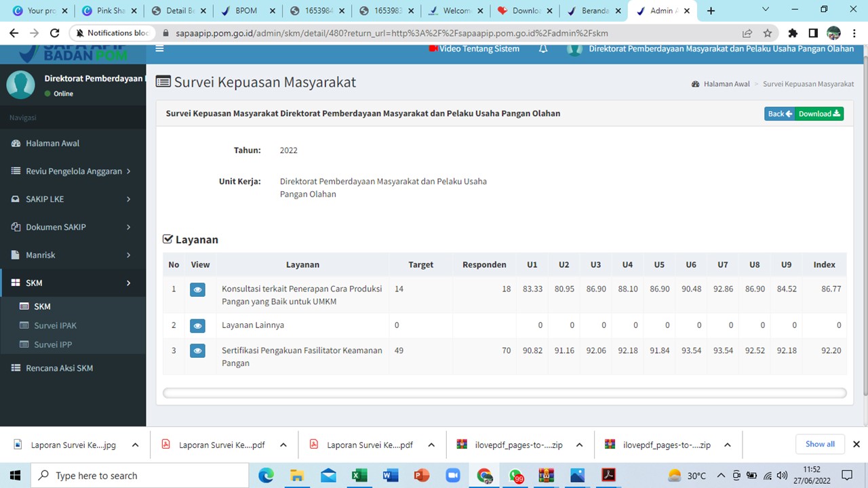Click the Video Tentang Sistem camera icon
The height and width of the screenshot is (488, 868).
(x=433, y=49)
